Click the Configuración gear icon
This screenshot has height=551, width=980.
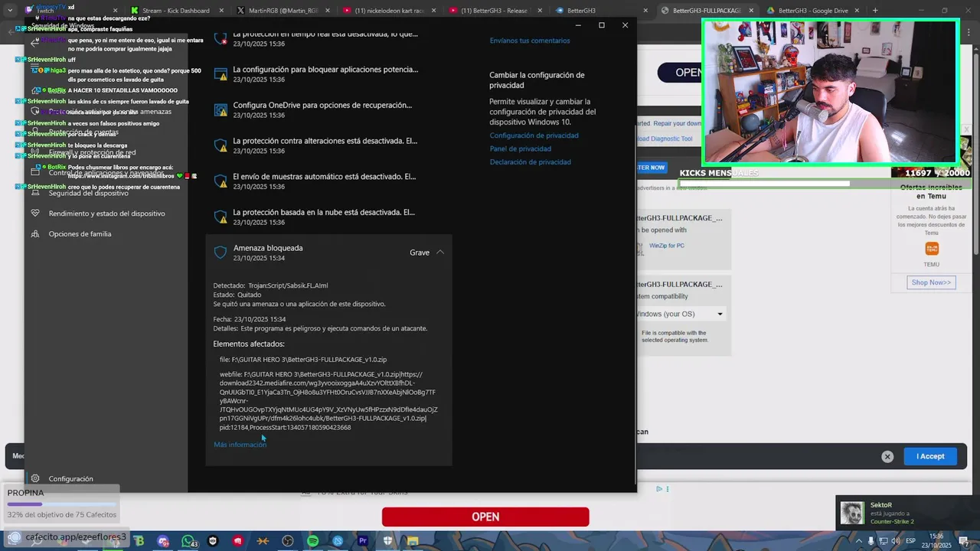tap(35, 479)
